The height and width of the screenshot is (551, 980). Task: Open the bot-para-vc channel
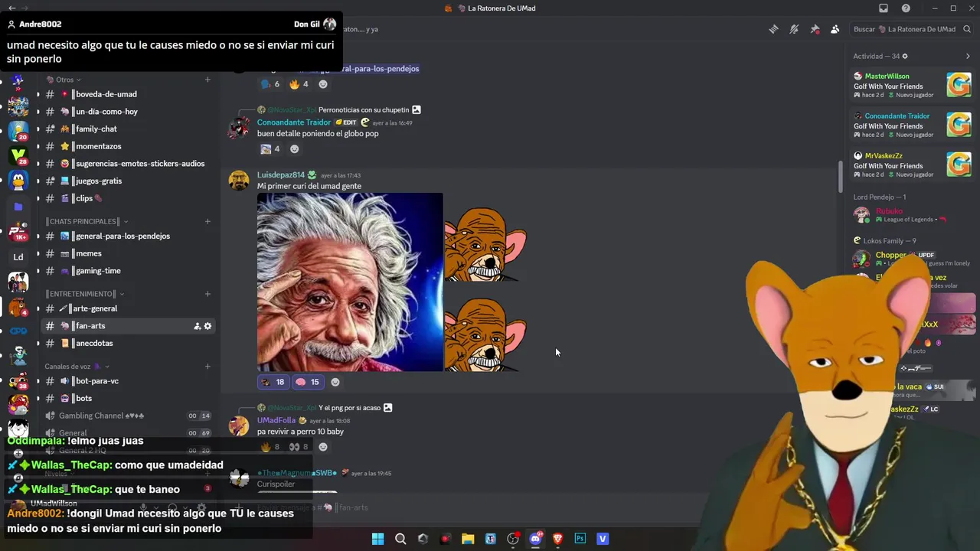click(x=128, y=381)
